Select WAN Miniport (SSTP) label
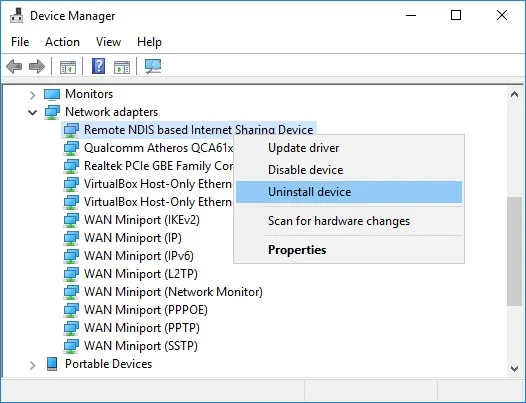The width and height of the screenshot is (526, 403). tap(141, 346)
